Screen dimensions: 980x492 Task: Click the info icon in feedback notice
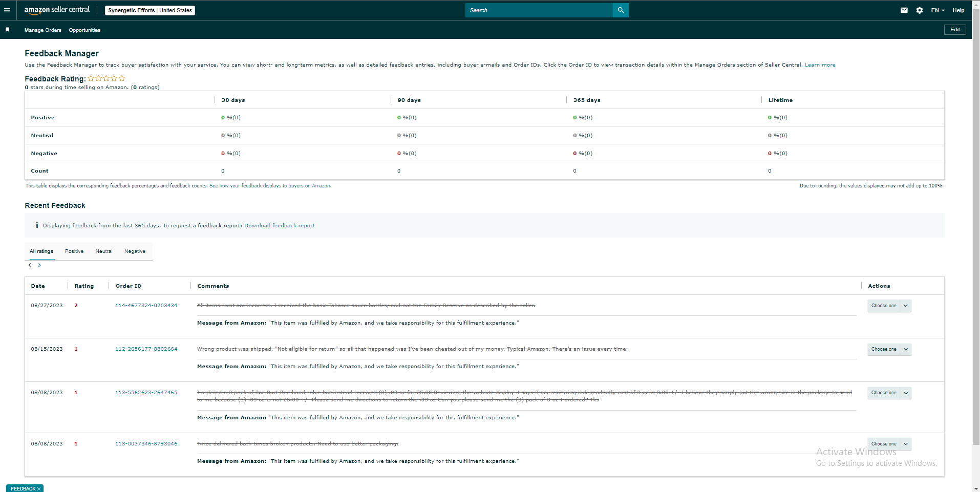click(x=37, y=225)
